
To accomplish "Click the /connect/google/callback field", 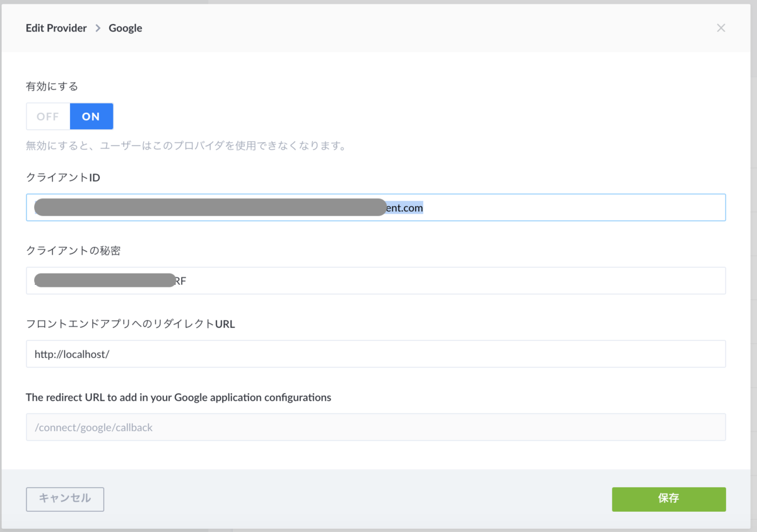I will pyautogui.click(x=376, y=427).
